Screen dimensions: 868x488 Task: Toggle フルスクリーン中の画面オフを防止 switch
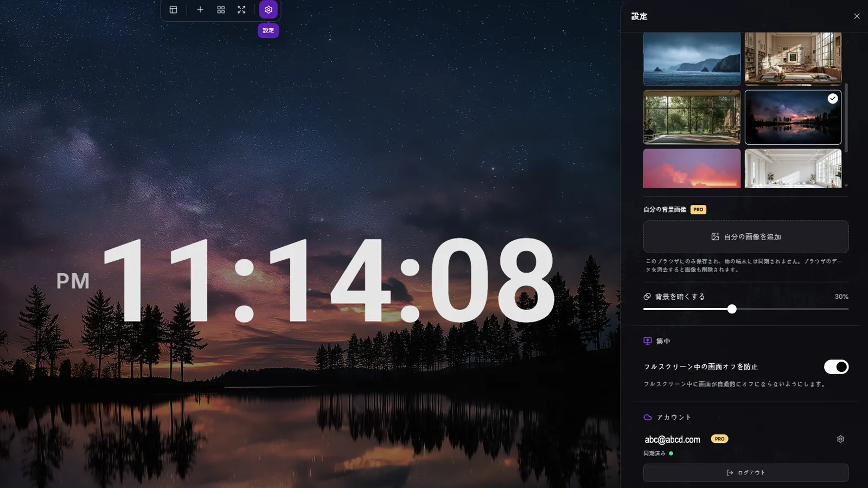coord(836,367)
